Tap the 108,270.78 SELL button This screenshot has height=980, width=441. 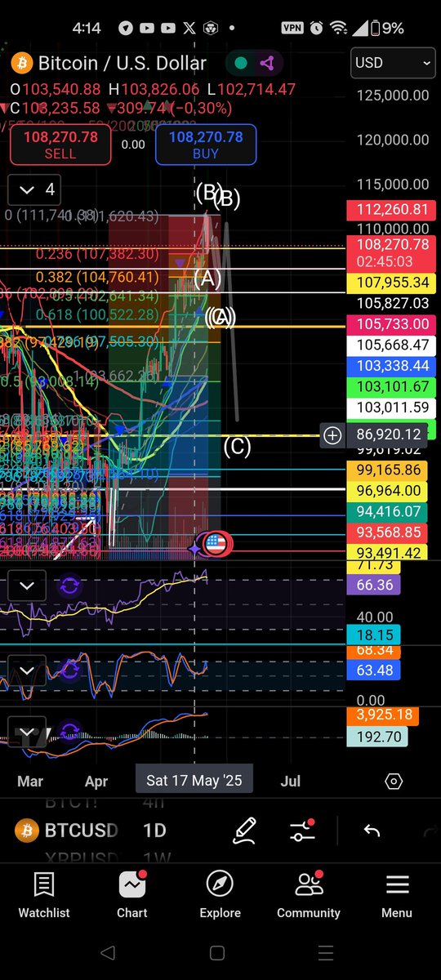tap(60, 145)
